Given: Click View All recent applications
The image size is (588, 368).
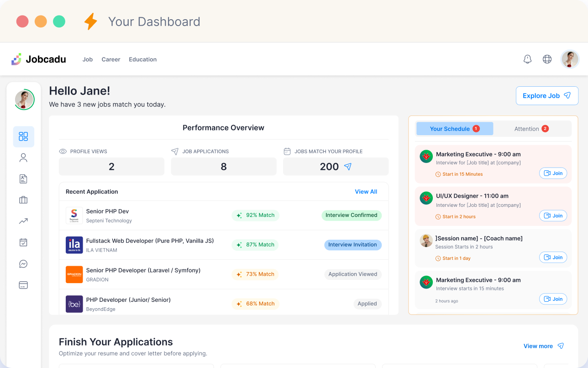Looking at the screenshot, I should [x=366, y=192].
